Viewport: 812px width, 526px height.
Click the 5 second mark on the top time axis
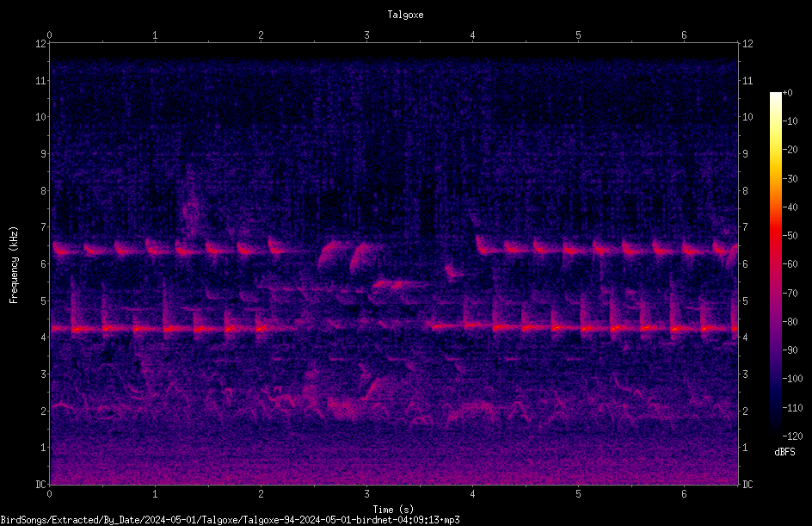pyautogui.click(x=578, y=35)
